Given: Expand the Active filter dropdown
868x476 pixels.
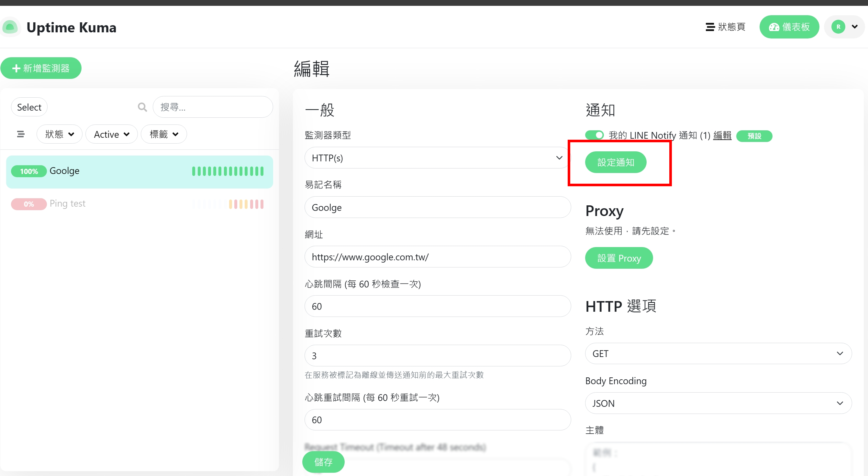Looking at the screenshot, I should [x=112, y=134].
